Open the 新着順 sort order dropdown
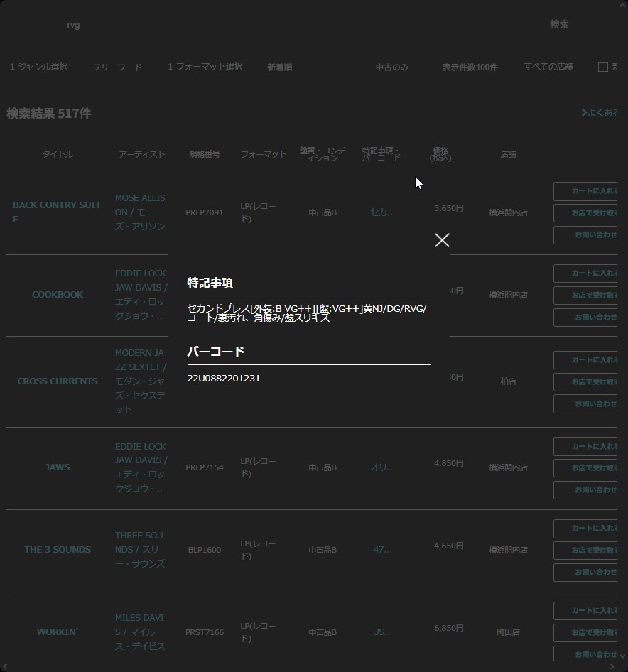The image size is (628, 672). (x=280, y=67)
